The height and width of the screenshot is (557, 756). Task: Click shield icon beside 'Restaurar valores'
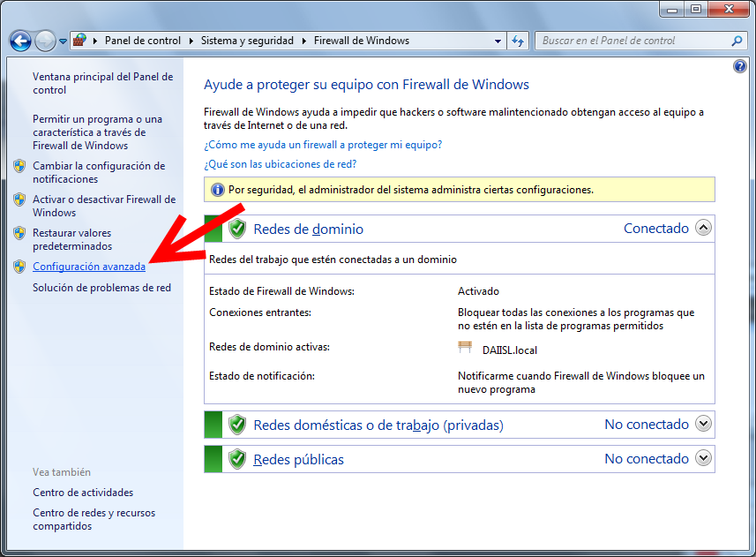(19, 233)
